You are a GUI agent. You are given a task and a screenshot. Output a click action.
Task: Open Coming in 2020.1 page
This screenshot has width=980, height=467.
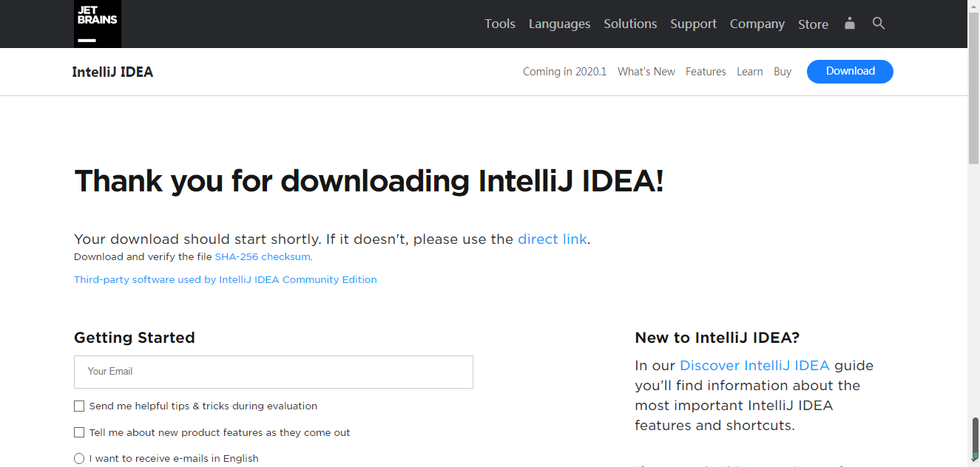[x=564, y=72]
